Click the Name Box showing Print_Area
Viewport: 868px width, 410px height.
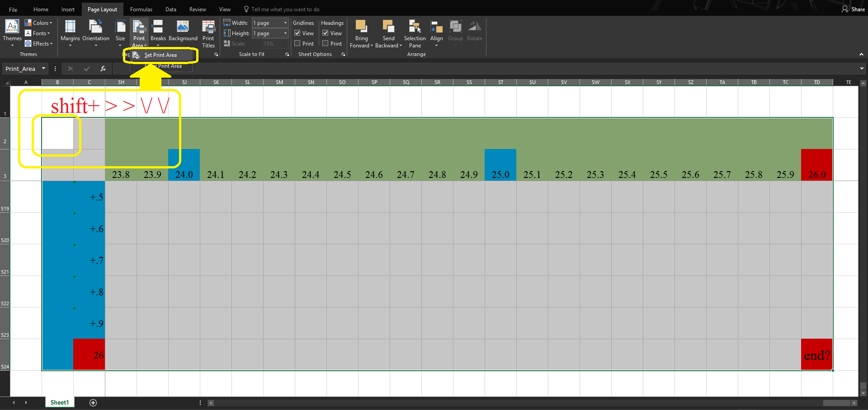click(21, 69)
